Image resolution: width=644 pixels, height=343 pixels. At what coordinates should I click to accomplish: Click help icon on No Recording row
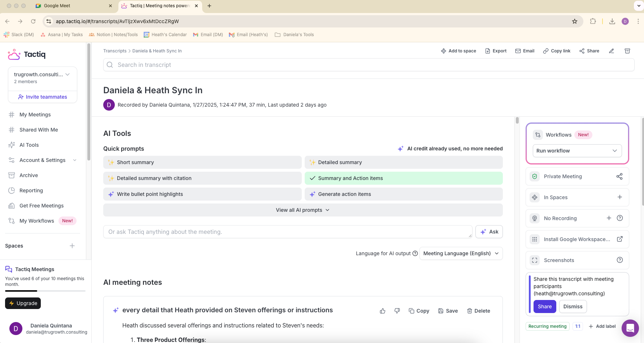[620, 218]
